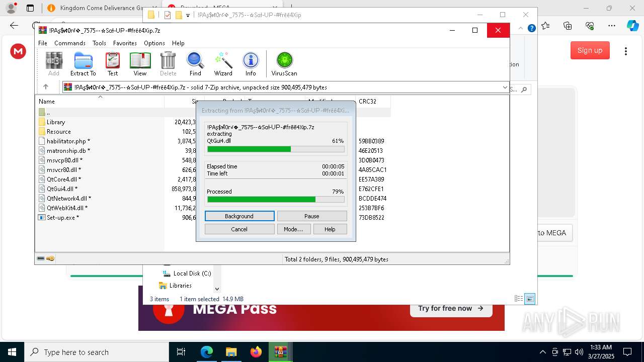The image size is (644, 362).
Task: Select Local Disk (C:) in Explorer tree
Action: pyautogui.click(x=187, y=274)
